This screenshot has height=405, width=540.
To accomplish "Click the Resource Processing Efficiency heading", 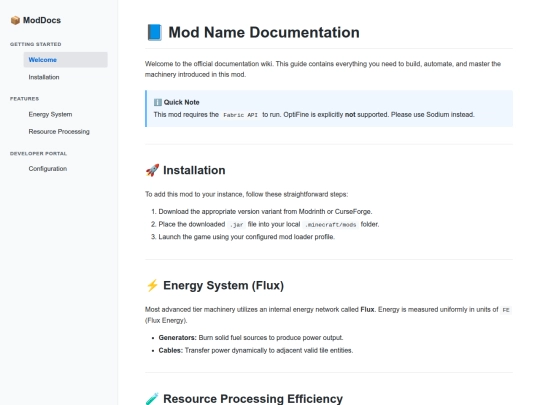I will click(x=253, y=399).
